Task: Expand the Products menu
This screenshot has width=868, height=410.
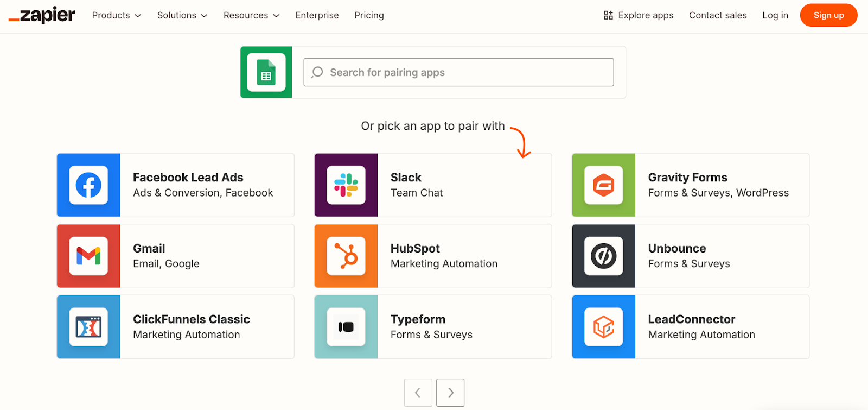Action: pos(117,15)
